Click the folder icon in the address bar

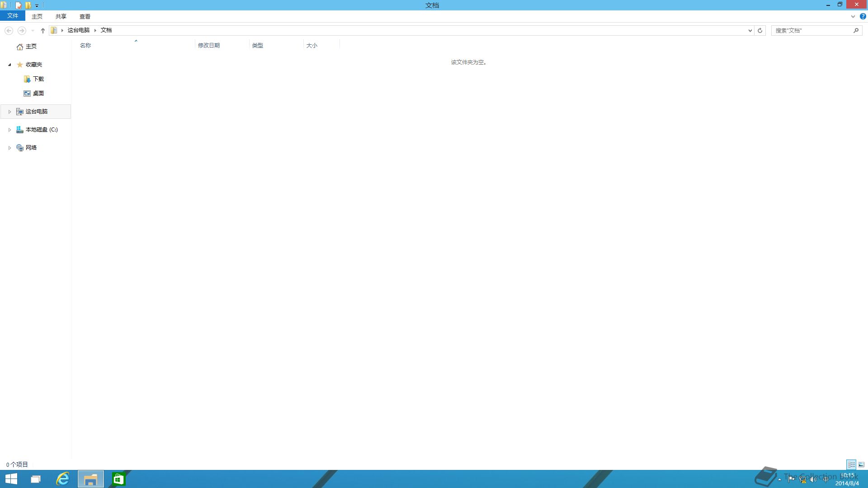[x=54, y=30]
